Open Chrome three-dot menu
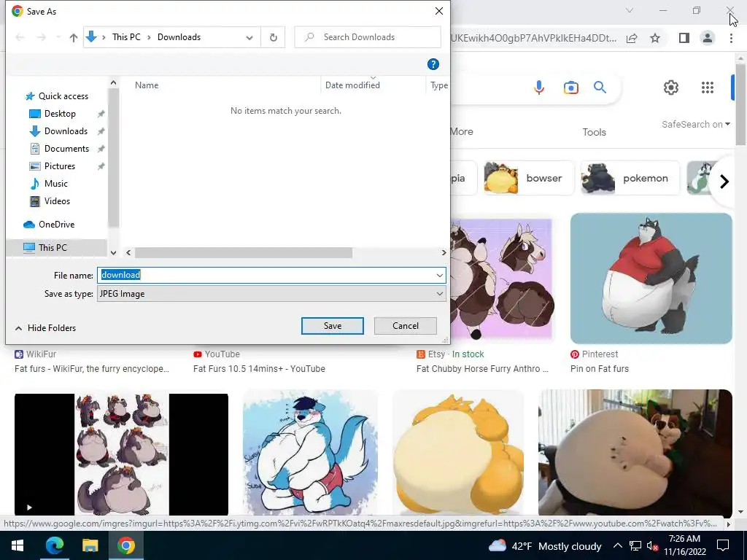The height and width of the screenshot is (560, 747). coord(731,38)
